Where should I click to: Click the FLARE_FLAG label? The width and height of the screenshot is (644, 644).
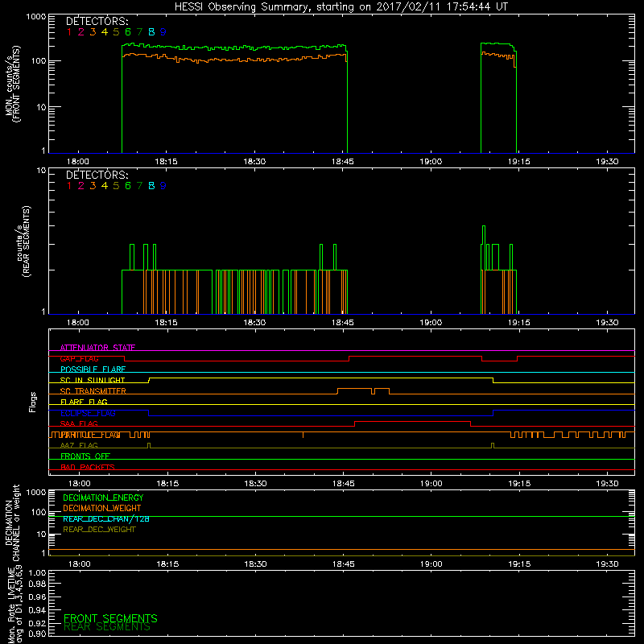coord(84,402)
